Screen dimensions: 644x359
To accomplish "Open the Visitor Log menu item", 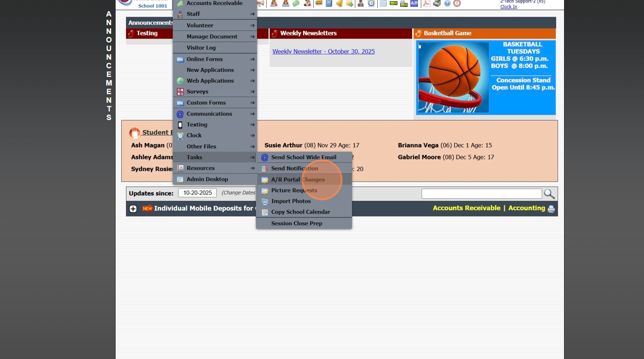I will 215,48.
